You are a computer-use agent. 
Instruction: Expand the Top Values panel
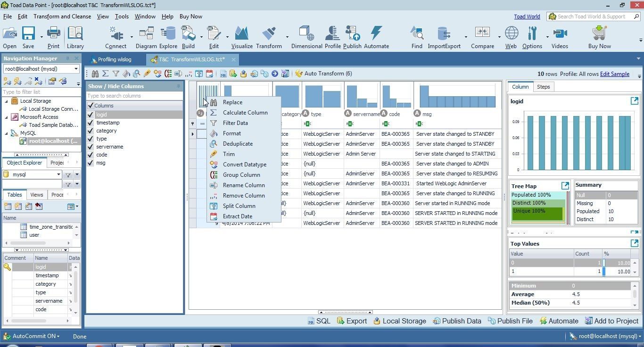634,243
